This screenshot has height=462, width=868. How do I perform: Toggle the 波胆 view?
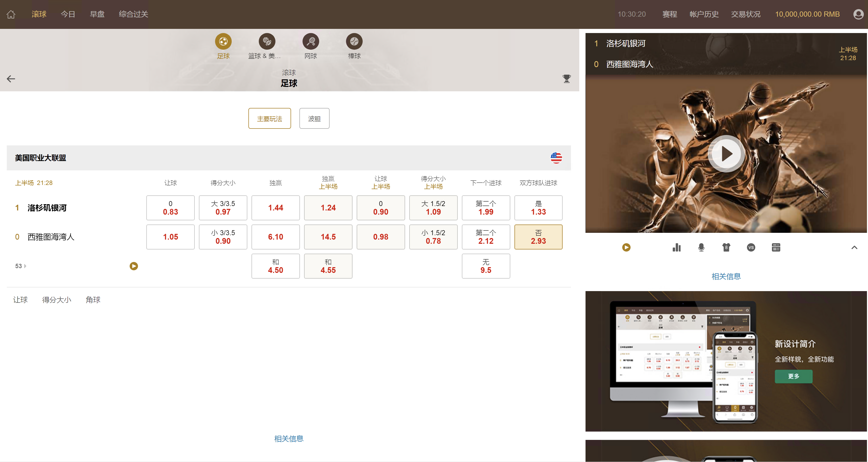coord(314,118)
